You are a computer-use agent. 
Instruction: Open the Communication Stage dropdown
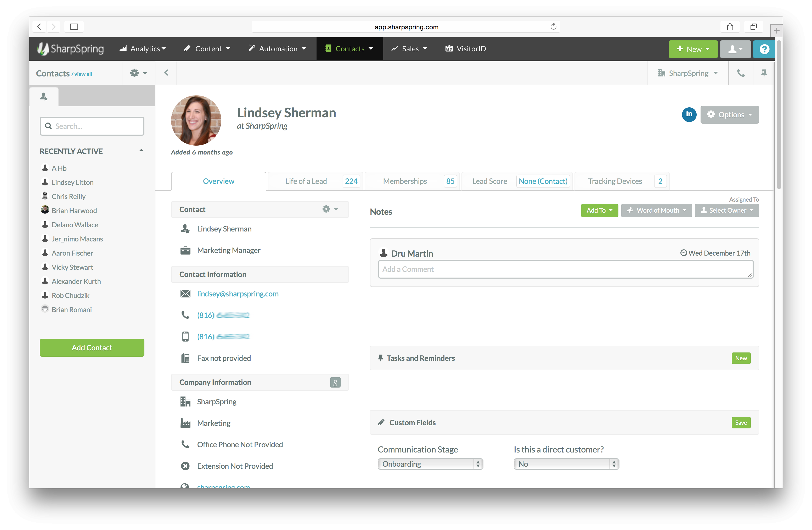(x=430, y=464)
